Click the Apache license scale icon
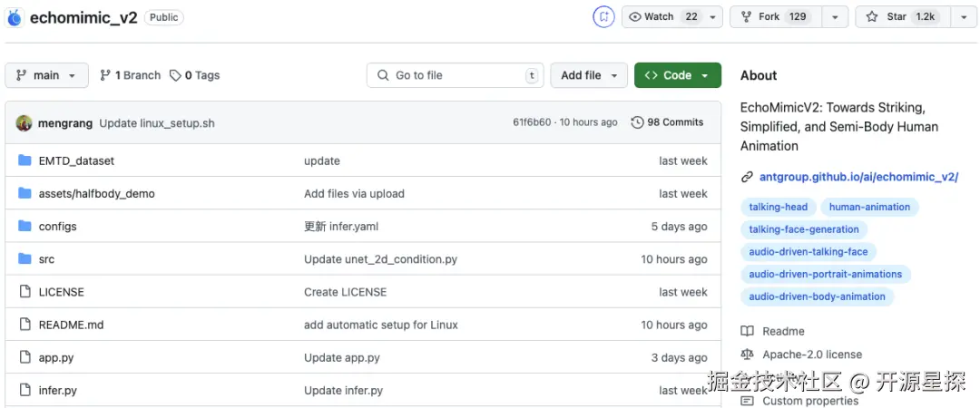The height and width of the screenshot is (408, 980). click(747, 355)
